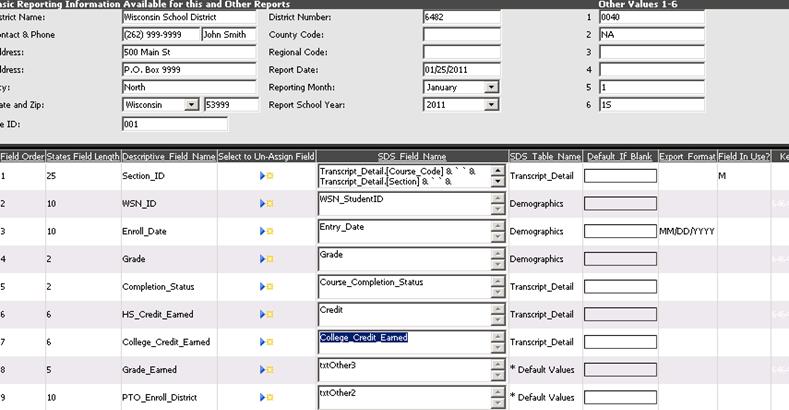Screen dimensions: 789x410
Task: Click Other Value 2 field NA
Action: point(652,35)
